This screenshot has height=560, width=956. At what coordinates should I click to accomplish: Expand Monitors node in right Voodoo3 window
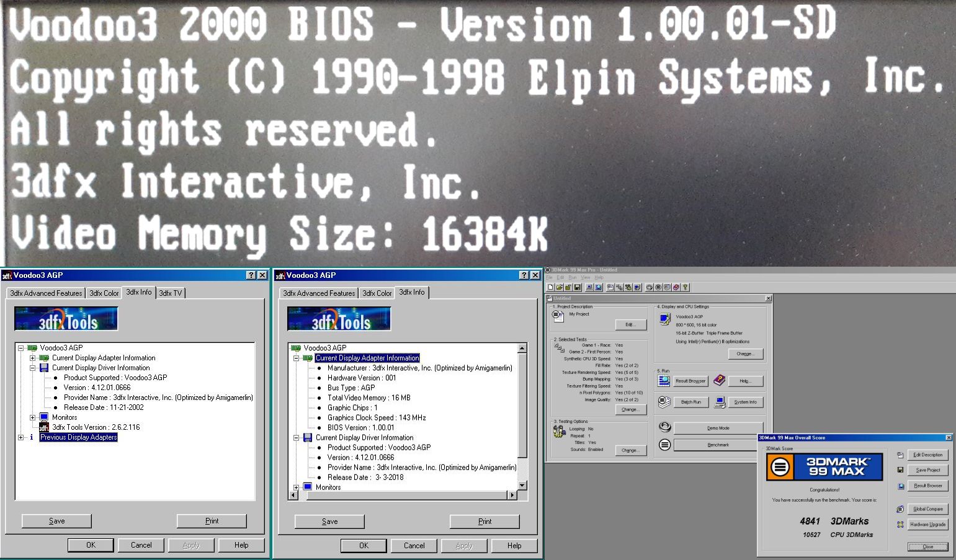(296, 487)
